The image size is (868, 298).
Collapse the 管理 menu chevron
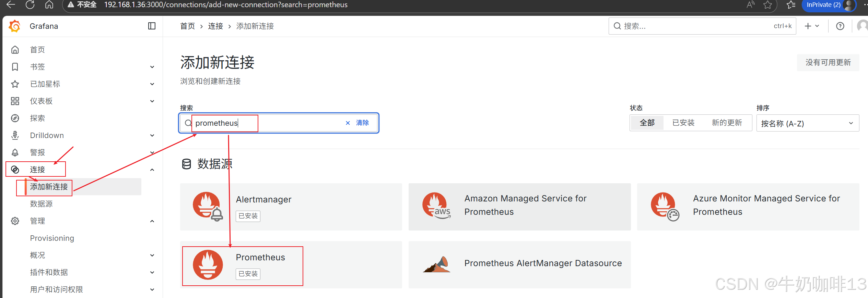[x=152, y=221]
